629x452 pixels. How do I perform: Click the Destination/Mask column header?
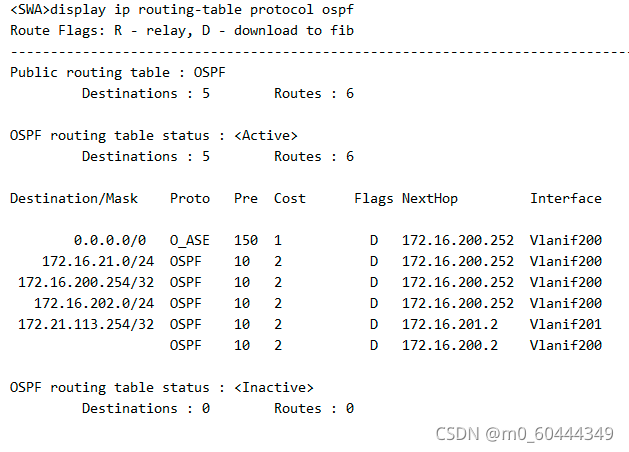(x=74, y=199)
